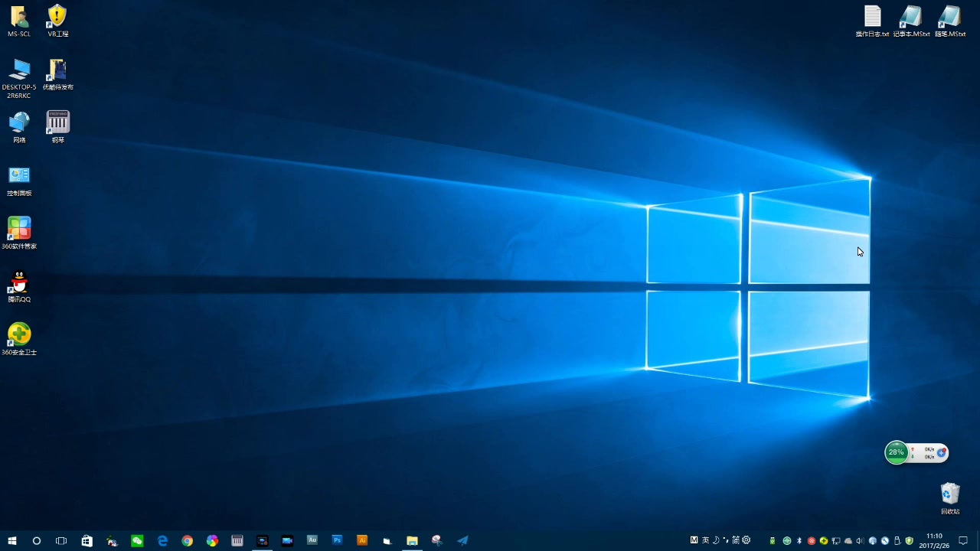
Task: Select the 优酷待发布 desktop shortcut
Action: coord(58,75)
